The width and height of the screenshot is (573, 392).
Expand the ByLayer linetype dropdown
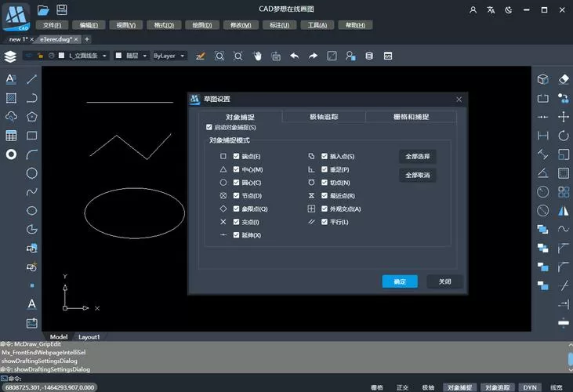point(183,56)
